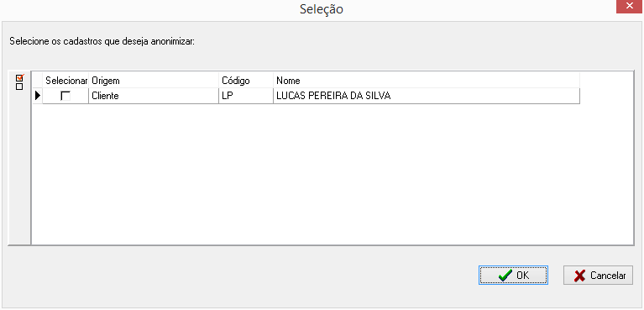
Task: Click the 'Selecione os cadastros' instruction label
Action: (102, 41)
